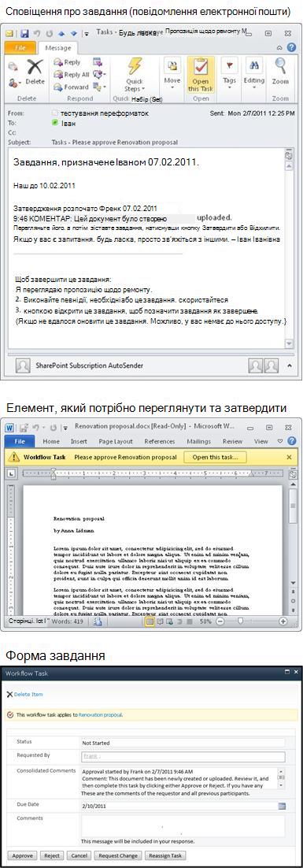Click the contact photo next to SharePoint Subscription AutoSender
This screenshot has width=303, height=868.
(x=24, y=366)
